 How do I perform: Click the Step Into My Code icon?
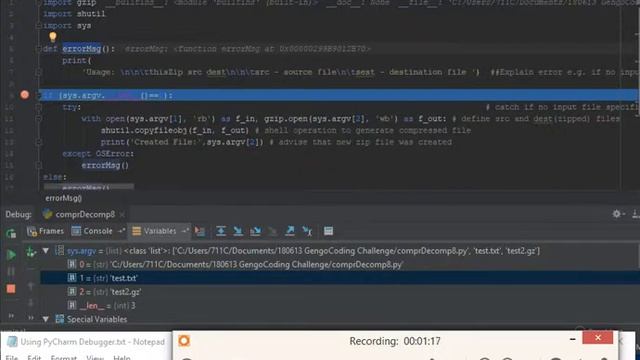tap(256, 231)
